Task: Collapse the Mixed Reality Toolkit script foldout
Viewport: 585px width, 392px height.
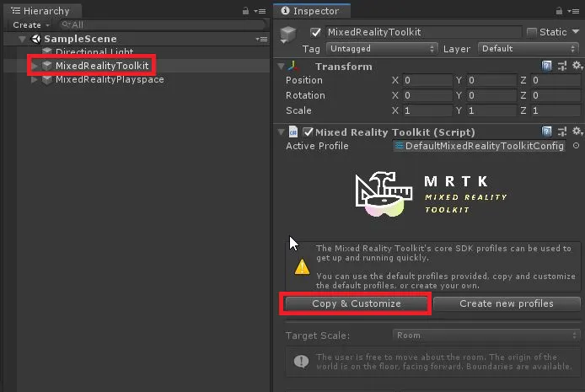Action: tap(281, 132)
